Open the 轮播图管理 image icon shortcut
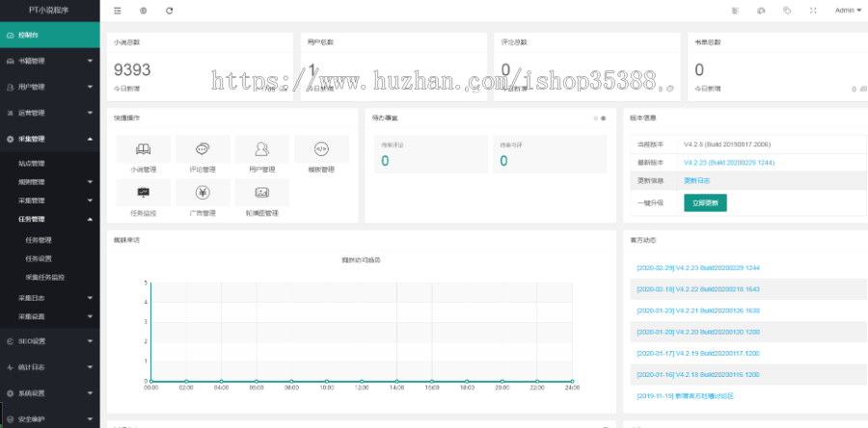This screenshot has width=868, height=428. click(x=261, y=193)
